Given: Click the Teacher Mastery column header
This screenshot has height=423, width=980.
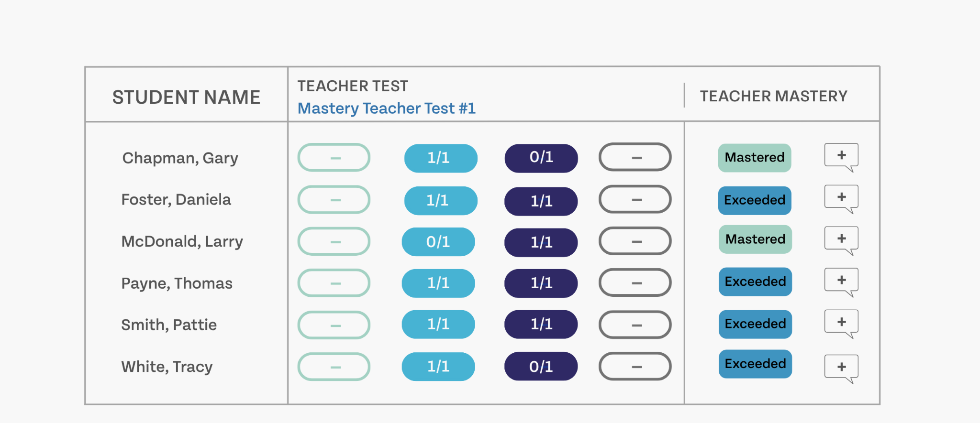Looking at the screenshot, I should click(774, 97).
